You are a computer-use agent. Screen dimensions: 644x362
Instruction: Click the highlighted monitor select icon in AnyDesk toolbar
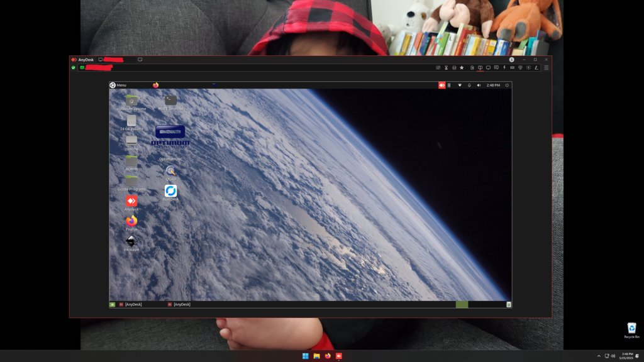[480, 68]
